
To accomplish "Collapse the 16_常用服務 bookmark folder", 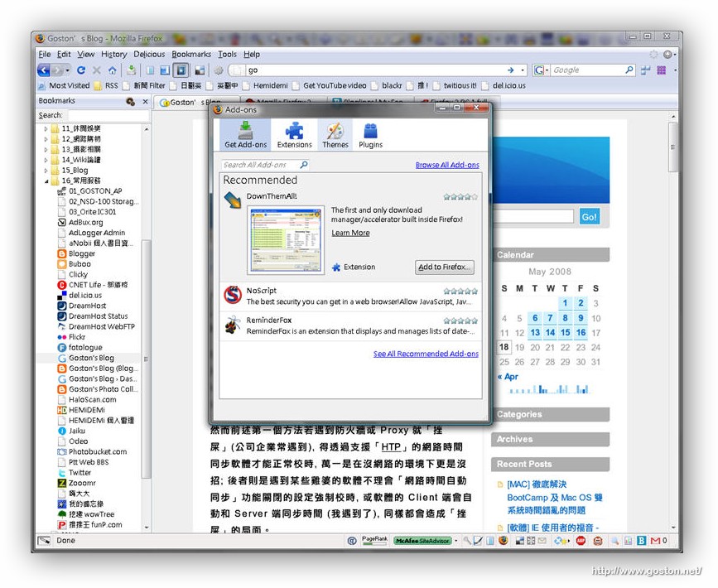I will [x=46, y=181].
